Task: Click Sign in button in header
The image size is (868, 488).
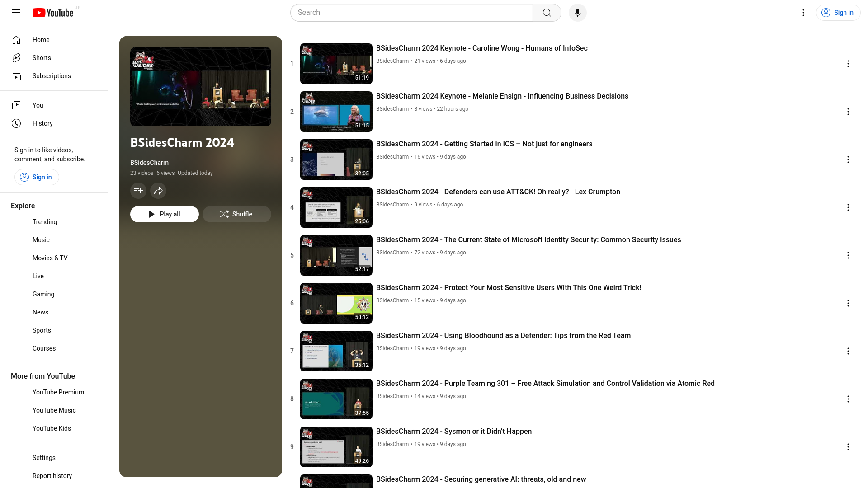Action: [838, 13]
